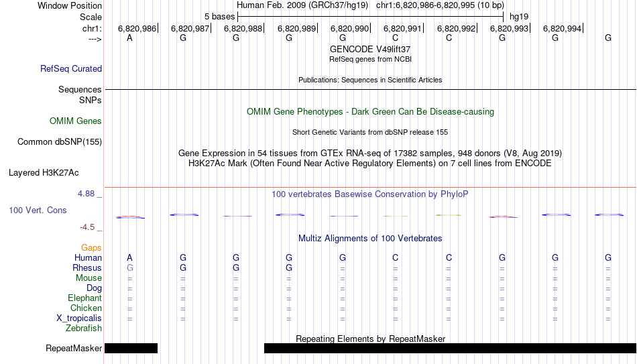Open the OMIM Genes track label

(x=76, y=121)
